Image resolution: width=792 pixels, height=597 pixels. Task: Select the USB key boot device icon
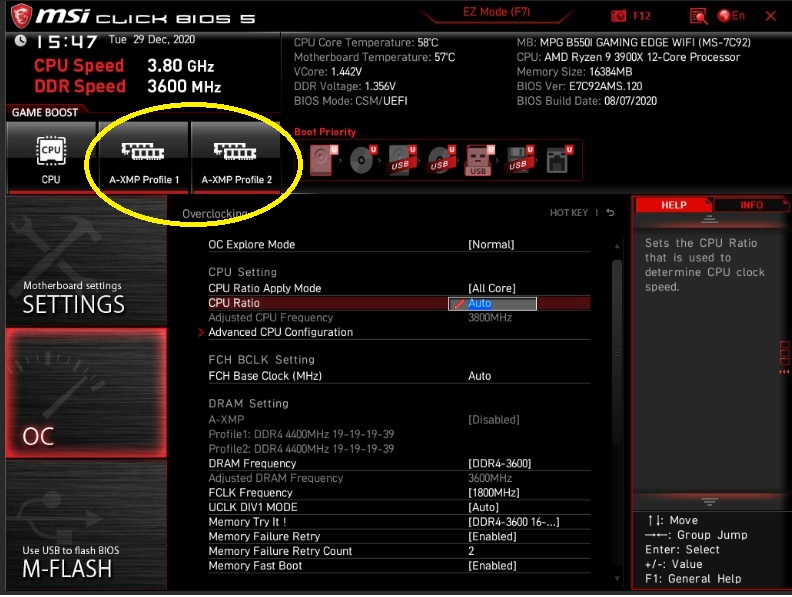pos(479,160)
